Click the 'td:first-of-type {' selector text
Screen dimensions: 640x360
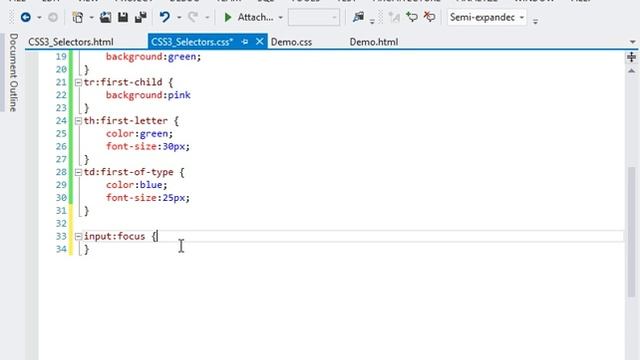tap(134, 172)
